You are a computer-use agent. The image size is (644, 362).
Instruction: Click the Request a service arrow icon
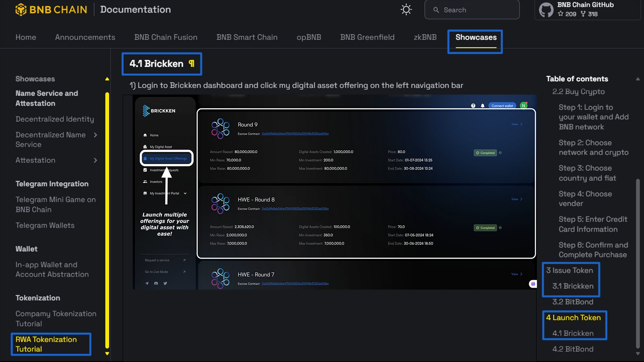184,260
